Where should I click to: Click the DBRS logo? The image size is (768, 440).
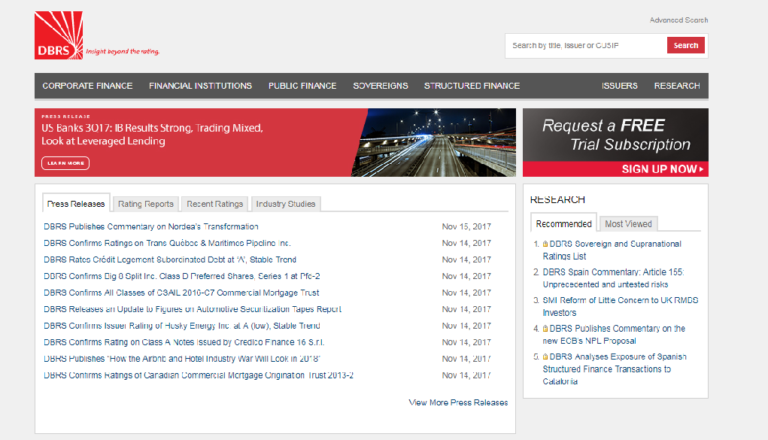click(x=59, y=35)
